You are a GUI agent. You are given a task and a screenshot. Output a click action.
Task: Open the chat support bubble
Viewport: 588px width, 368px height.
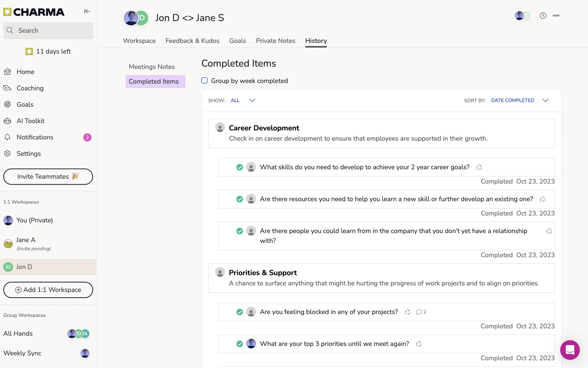[x=570, y=350]
